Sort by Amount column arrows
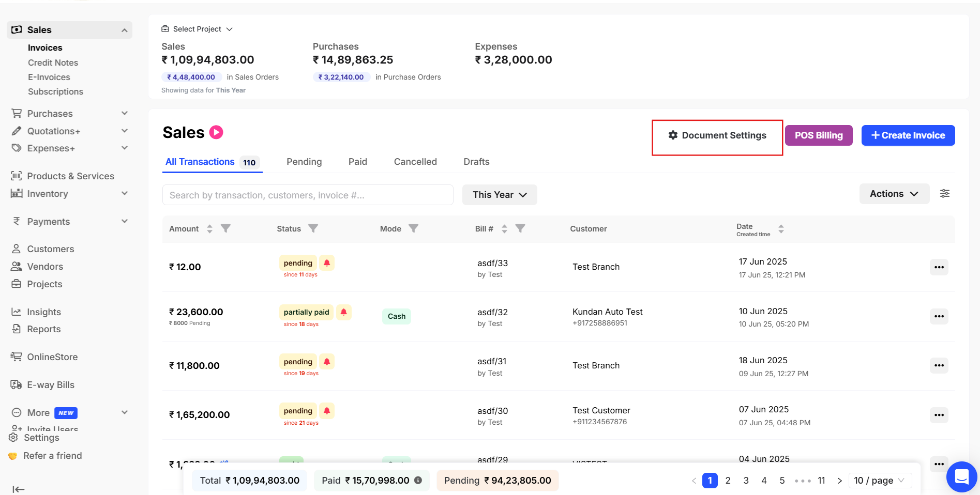The image size is (980, 495). click(x=209, y=229)
